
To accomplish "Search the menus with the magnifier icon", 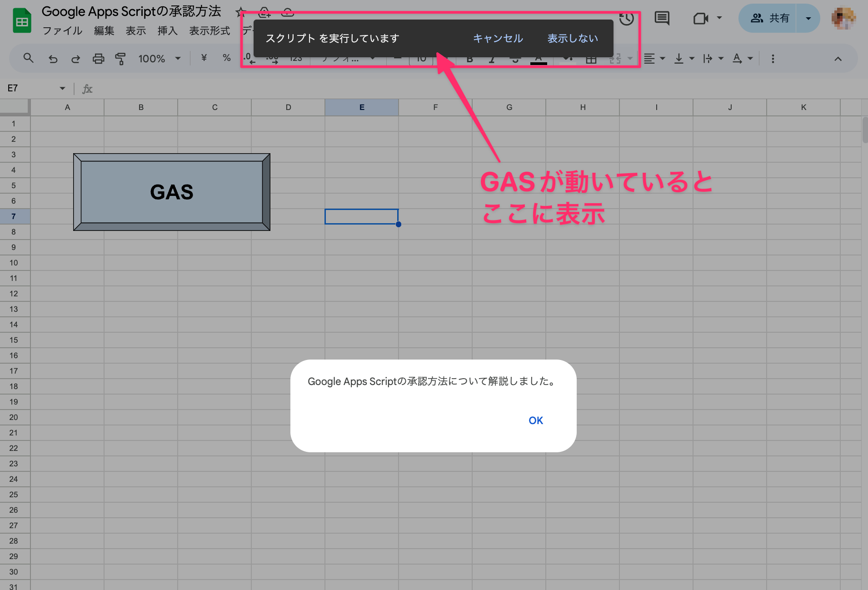I will (28, 58).
